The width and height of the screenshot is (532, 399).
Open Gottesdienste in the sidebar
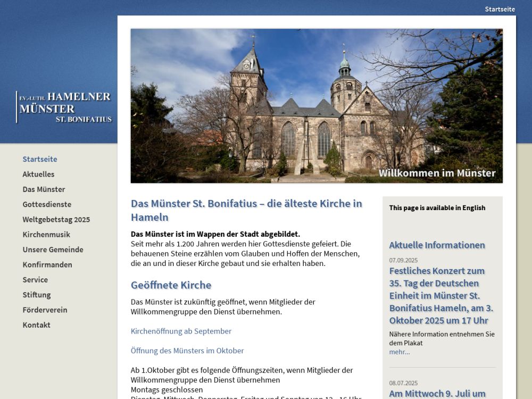(47, 204)
